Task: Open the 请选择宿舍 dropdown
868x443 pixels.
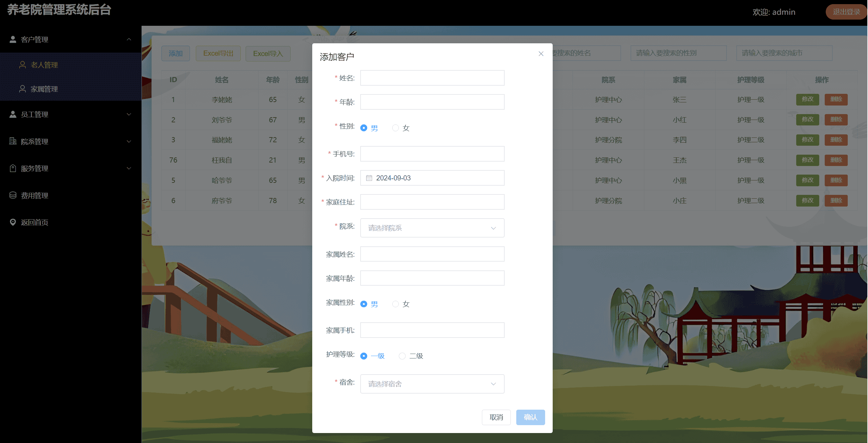Action: coord(432,384)
